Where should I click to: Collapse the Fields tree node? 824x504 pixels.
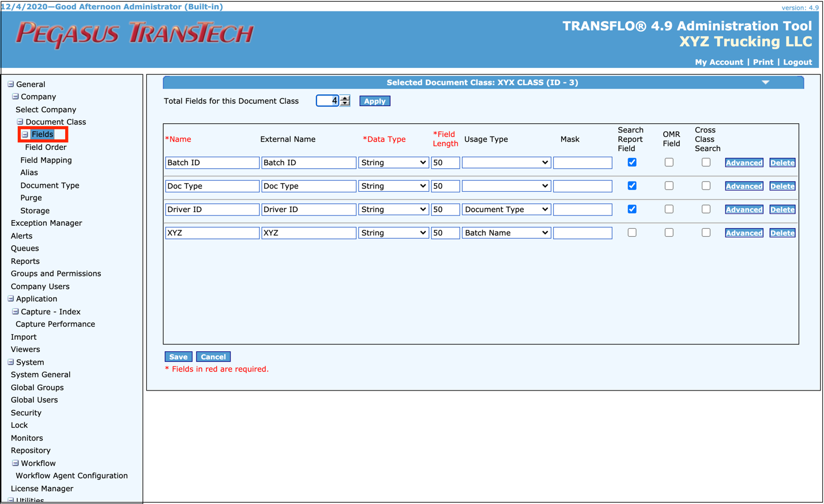pyautogui.click(x=25, y=134)
